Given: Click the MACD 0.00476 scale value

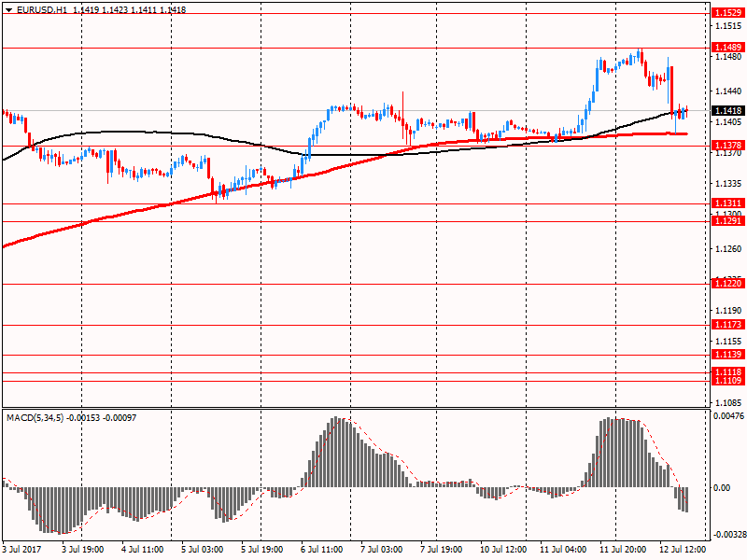Looking at the screenshot, I should tap(727, 416).
